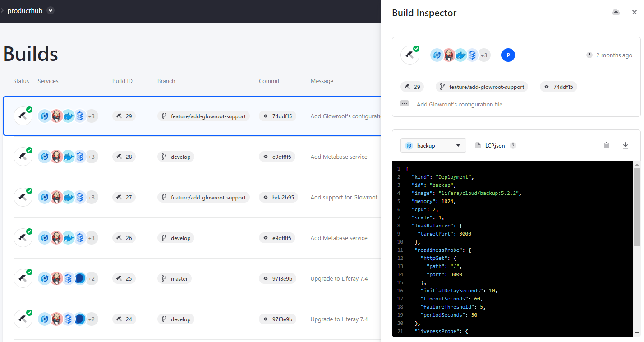
Task: Expand the producthub project dropdown
Action: 51,11
